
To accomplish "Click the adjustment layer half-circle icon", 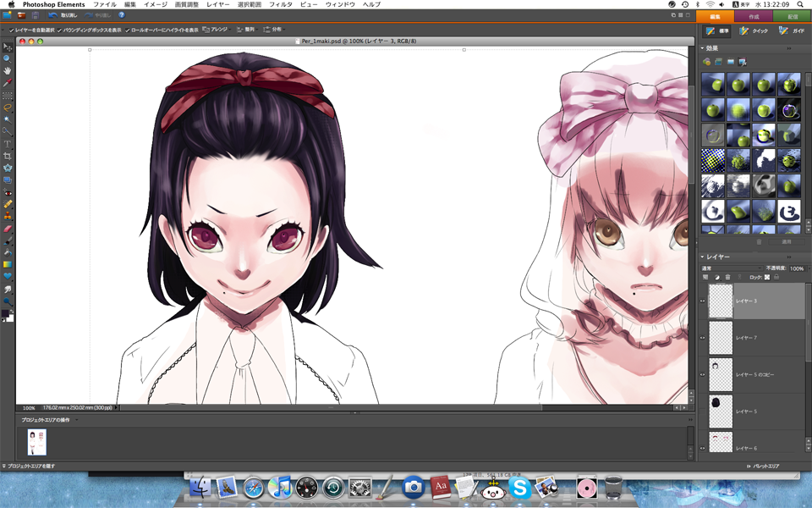I will coord(716,278).
